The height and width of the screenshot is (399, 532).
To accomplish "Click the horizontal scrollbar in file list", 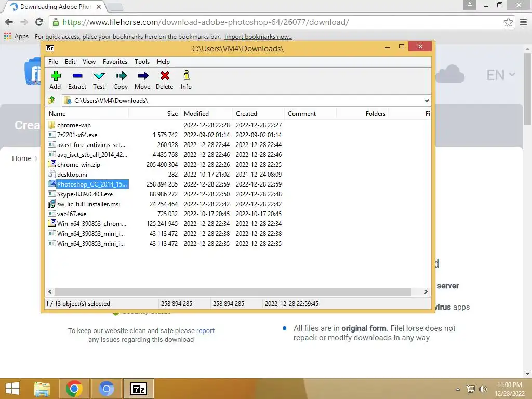I will click(233, 292).
